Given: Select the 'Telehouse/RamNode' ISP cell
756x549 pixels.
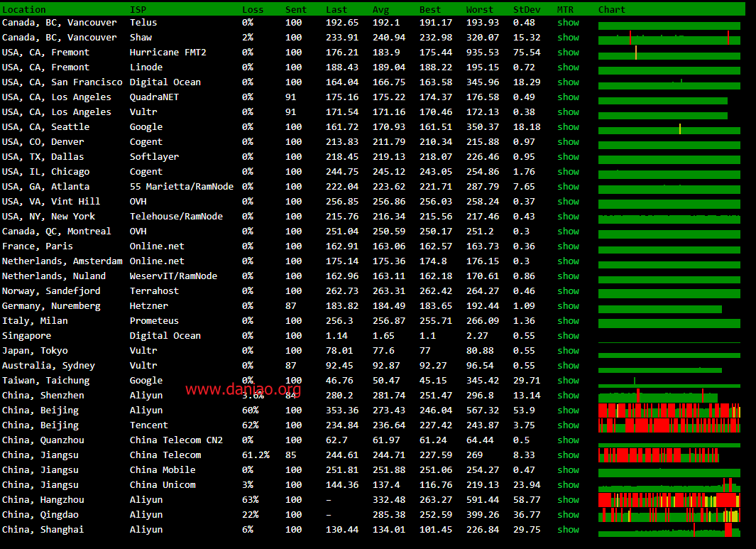Looking at the screenshot, I should [176, 217].
